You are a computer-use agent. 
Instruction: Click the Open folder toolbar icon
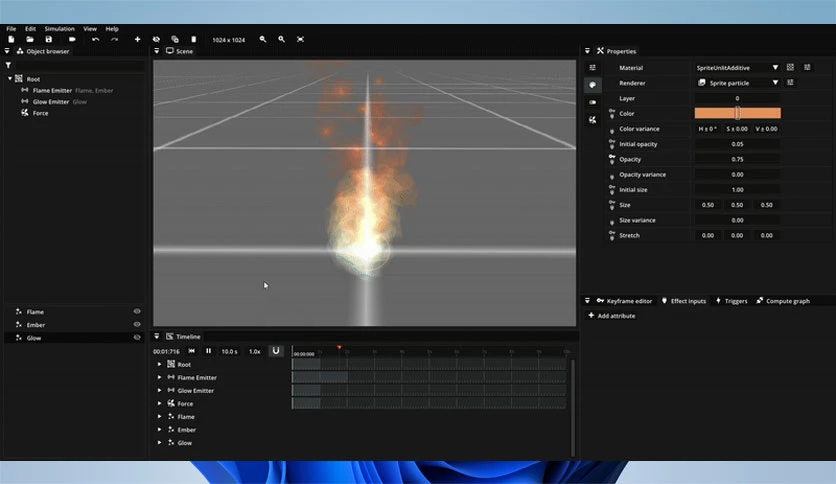(30, 39)
